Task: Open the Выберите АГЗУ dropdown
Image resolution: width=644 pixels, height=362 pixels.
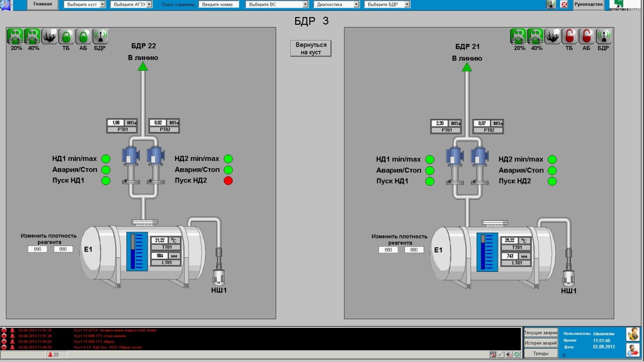Action: point(131,5)
